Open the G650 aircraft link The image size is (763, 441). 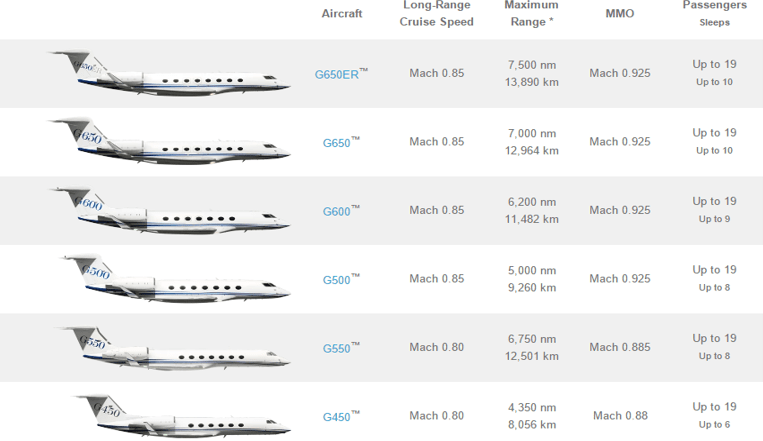point(341,143)
